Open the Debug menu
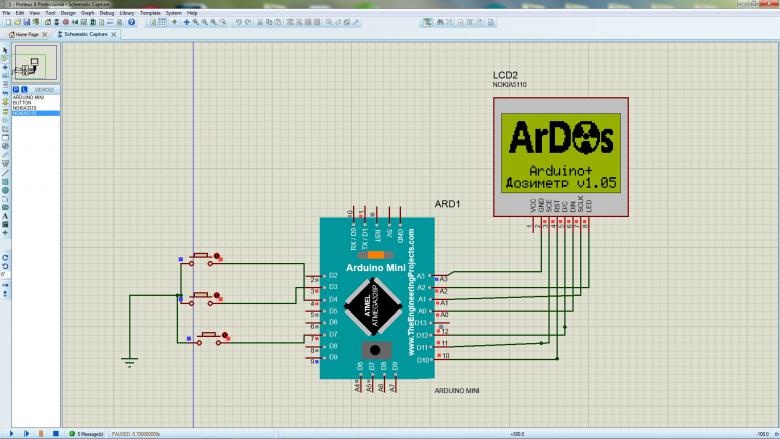The image size is (780, 439). tap(107, 13)
